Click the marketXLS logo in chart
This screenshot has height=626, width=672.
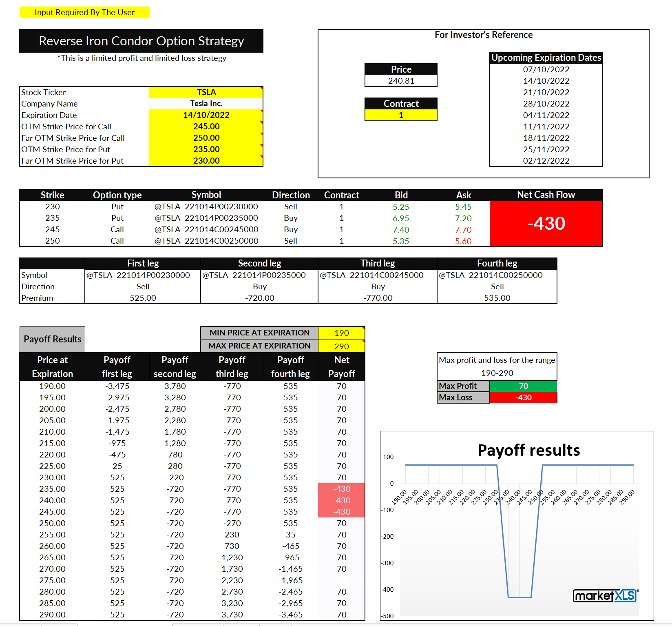[x=606, y=596]
